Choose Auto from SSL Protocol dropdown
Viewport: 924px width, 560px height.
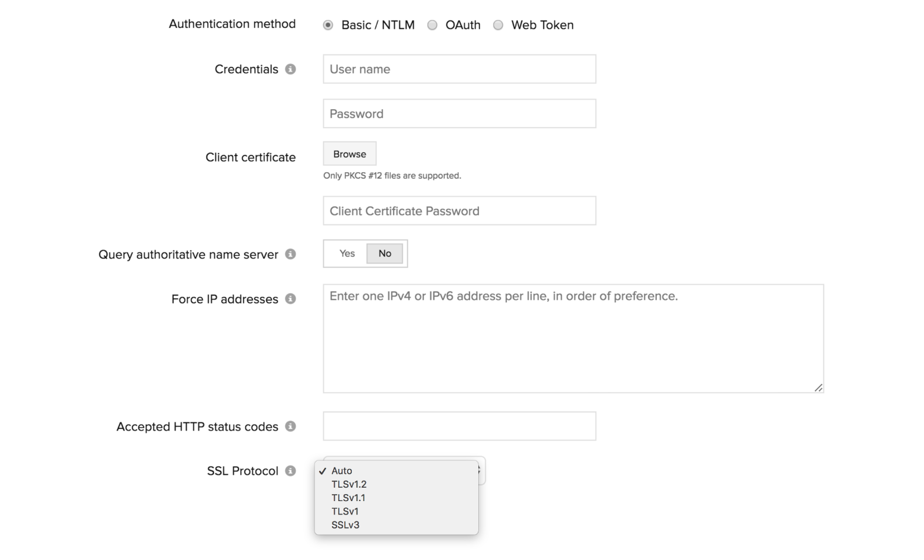tap(342, 471)
